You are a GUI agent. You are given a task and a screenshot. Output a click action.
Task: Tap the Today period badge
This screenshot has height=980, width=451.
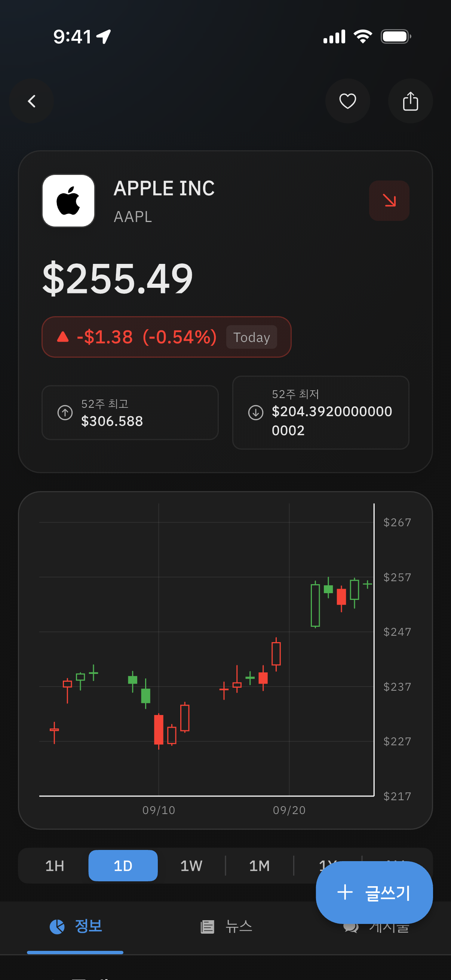251,337
